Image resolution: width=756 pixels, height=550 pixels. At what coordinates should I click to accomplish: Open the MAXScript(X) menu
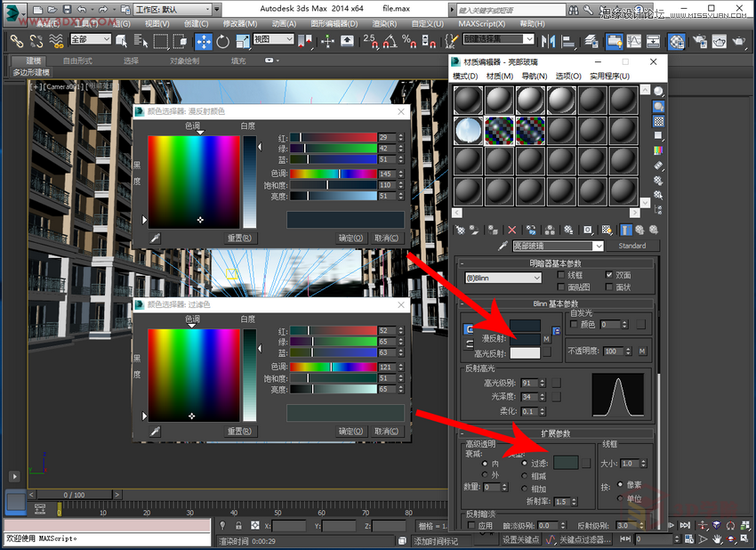[481, 24]
